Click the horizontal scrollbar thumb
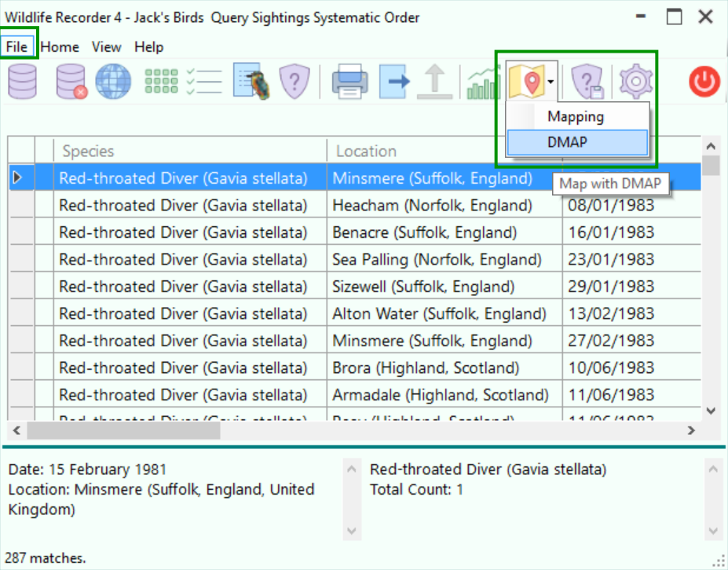Image resolution: width=728 pixels, height=570 pixels. 123,431
